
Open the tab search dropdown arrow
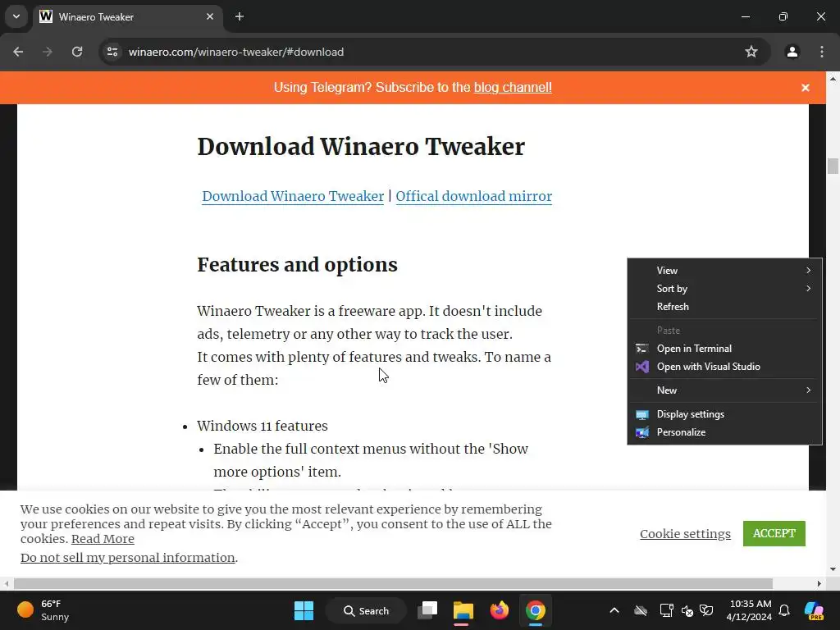[16, 16]
